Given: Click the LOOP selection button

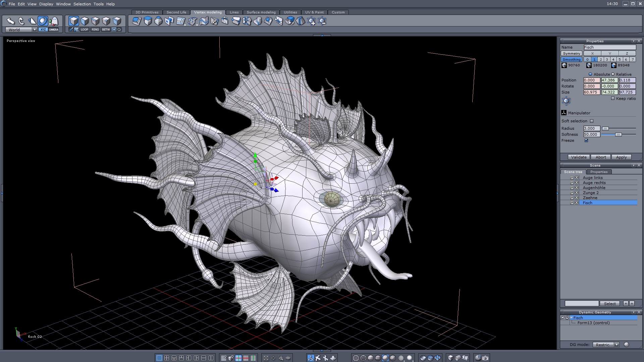Looking at the screenshot, I should point(85,29).
